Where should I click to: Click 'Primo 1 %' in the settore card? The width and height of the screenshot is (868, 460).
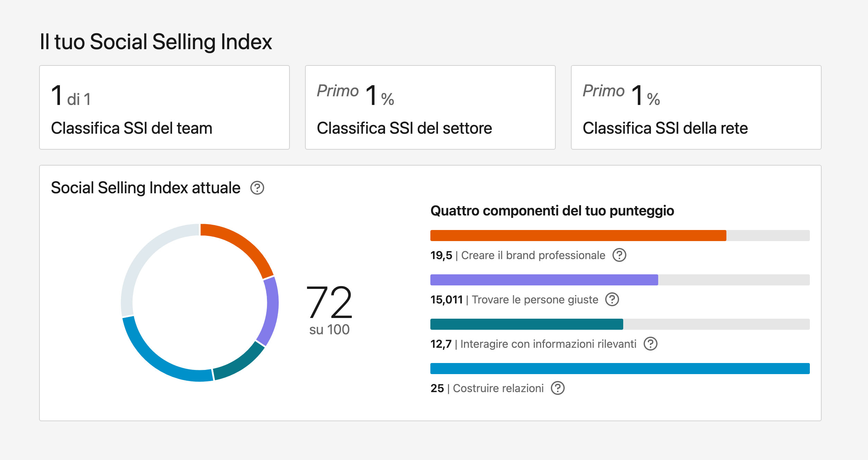[356, 95]
